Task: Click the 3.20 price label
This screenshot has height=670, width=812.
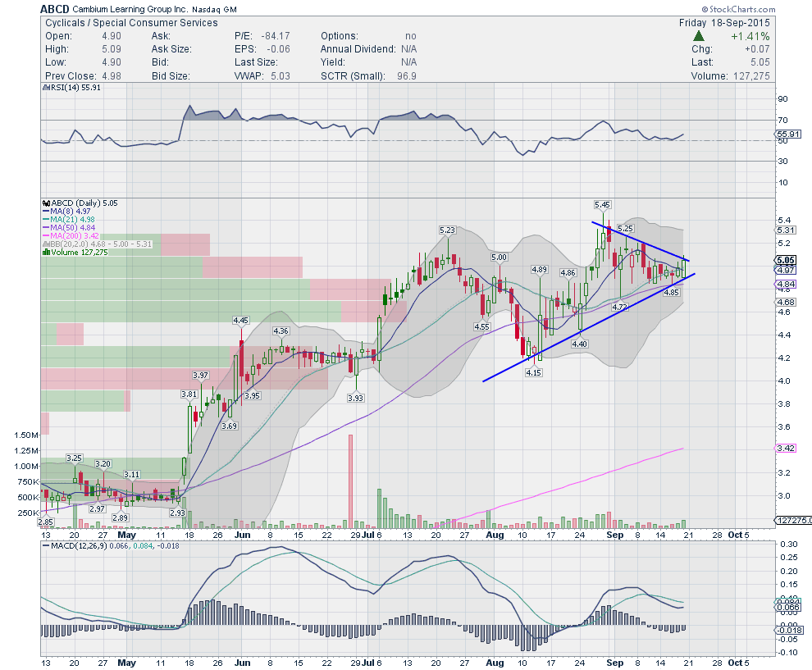Action: pos(103,464)
